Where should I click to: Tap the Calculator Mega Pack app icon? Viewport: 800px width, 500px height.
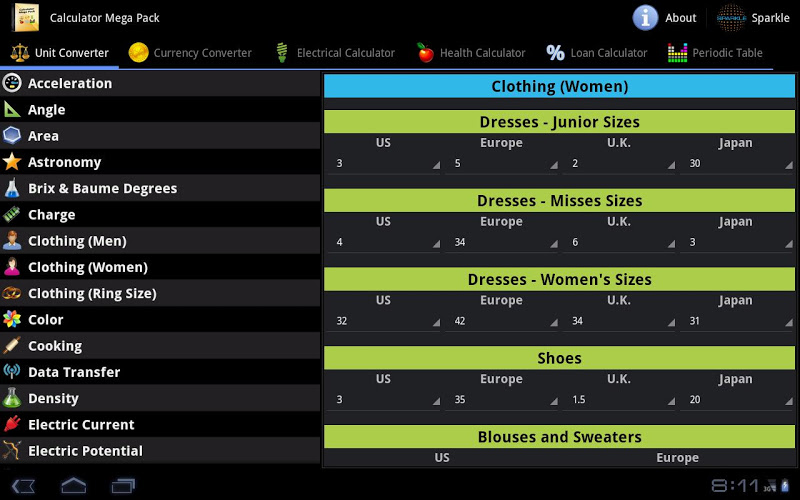pos(27,17)
